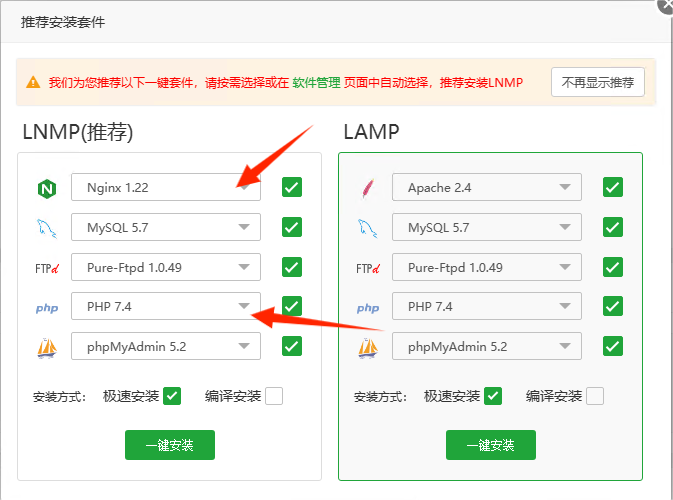The image size is (673, 500).
Task: Uncheck Pure-Ftpd 1.0.49 in LNMP
Action: (292, 267)
